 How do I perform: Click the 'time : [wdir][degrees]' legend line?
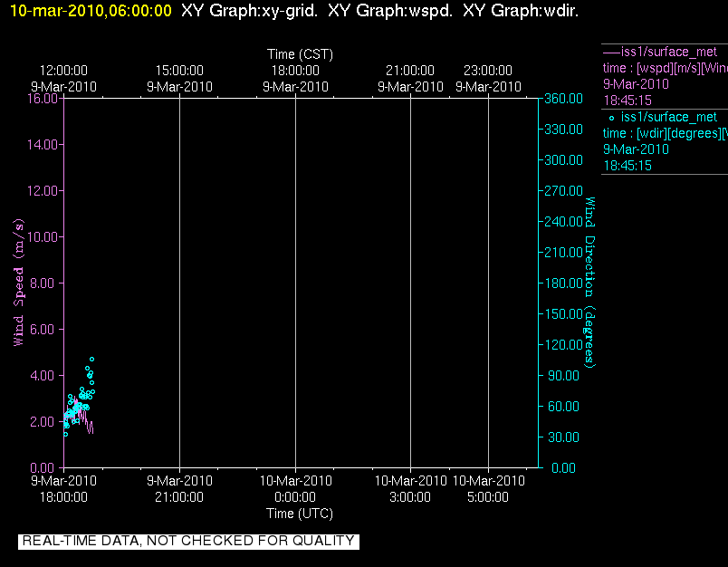665,133
